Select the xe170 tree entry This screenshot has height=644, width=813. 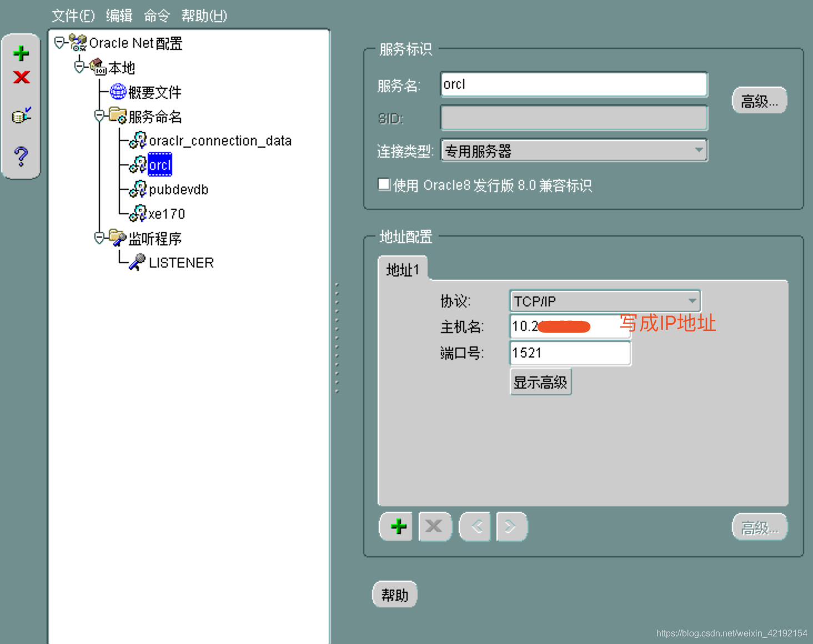click(167, 214)
